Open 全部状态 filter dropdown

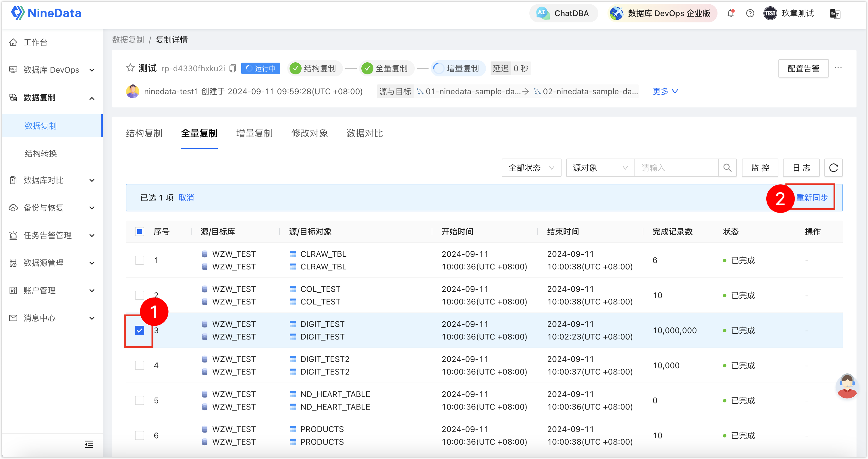[531, 168]
